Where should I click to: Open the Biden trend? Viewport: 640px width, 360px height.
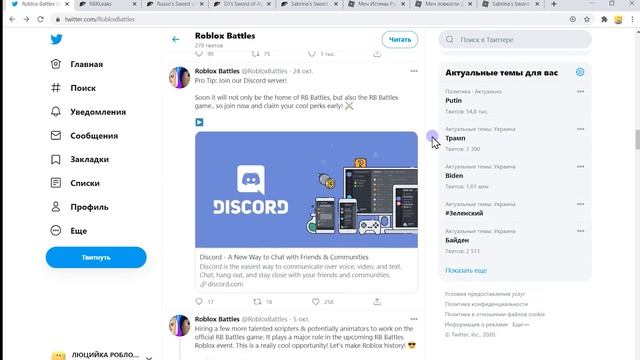[515, 176]
